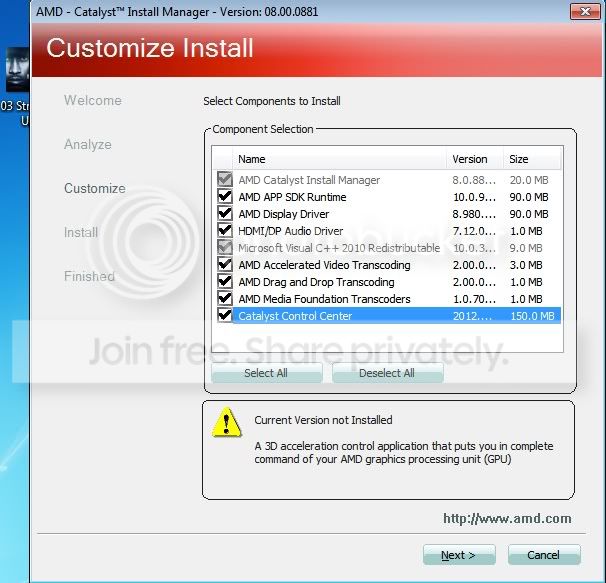606x583 pixels.
Task: Sort components by the Name column header
Action: coord(339,159)
